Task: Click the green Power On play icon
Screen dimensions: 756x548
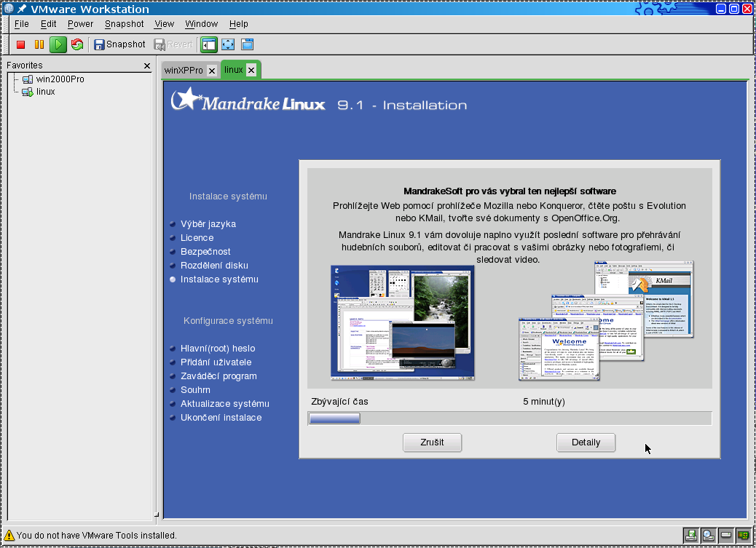Action: pyautogui.click(x=58, y=45)
